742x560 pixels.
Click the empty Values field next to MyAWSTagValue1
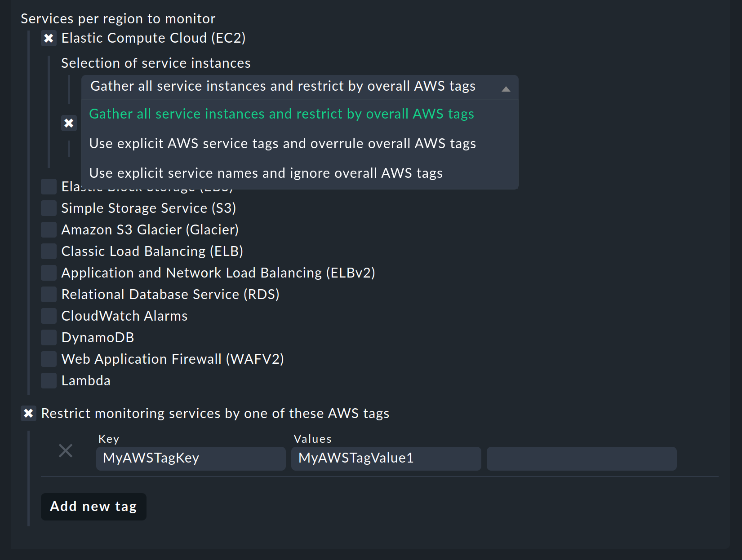(581, 458)
